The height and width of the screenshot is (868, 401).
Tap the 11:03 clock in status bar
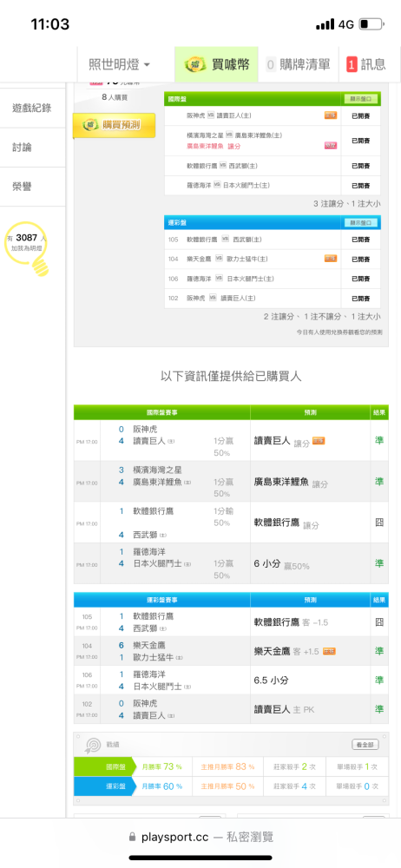49,24
